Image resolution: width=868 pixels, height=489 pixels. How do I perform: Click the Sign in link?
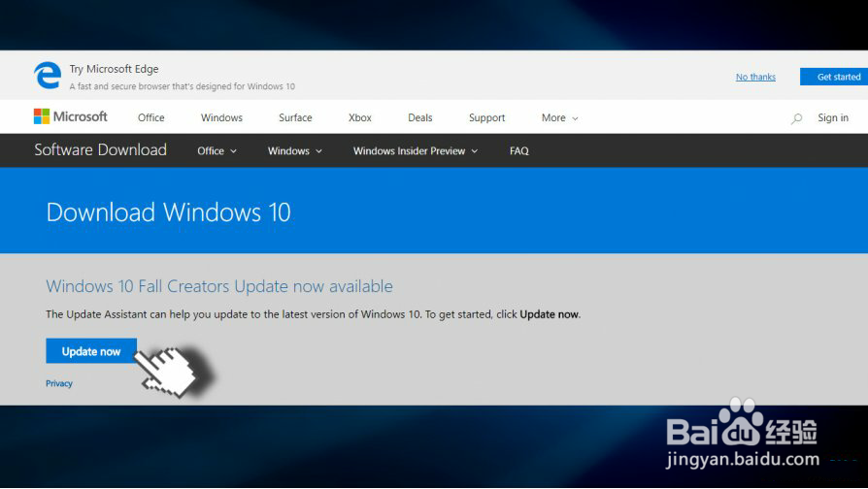coord(833,117)
